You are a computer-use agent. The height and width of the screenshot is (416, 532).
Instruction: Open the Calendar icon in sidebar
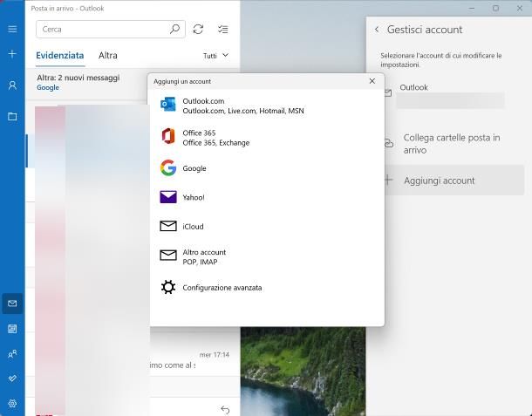[12, 329]
